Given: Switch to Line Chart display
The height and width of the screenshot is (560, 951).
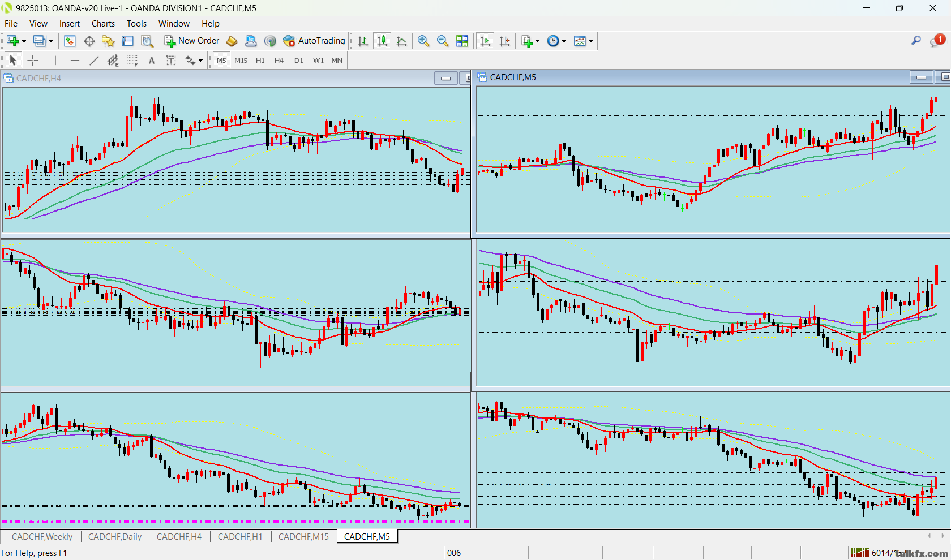Looking at the screenshot, I should [x=402, y=41].
